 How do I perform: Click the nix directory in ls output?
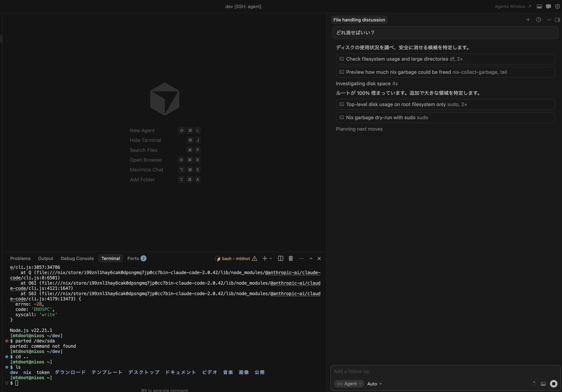(x=27, y=372)
